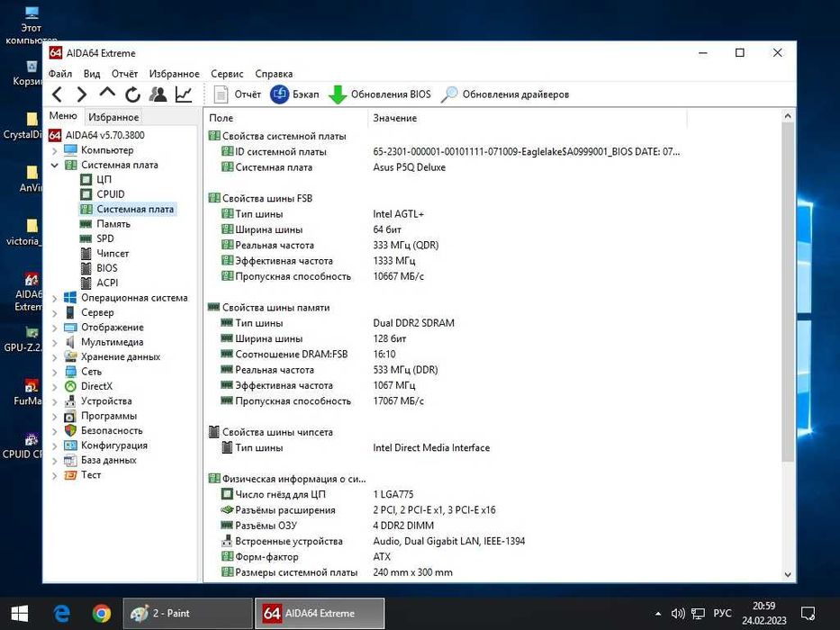840x630 pixels.
Task: Click the База данных tree icon
Action: (70, 460)
